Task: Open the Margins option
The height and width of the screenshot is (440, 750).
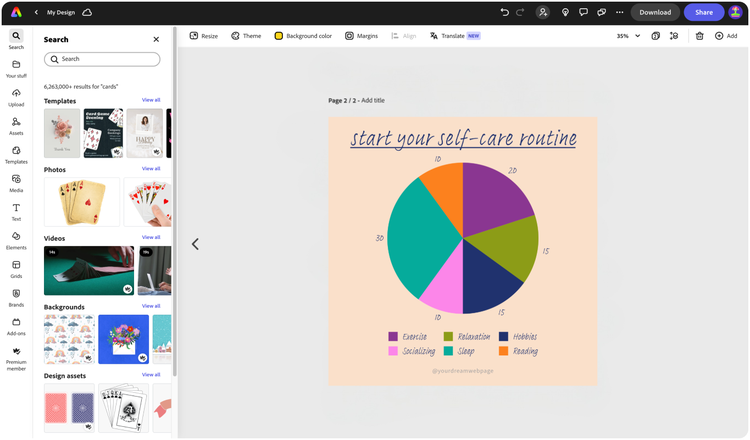Action: point(362,36)
